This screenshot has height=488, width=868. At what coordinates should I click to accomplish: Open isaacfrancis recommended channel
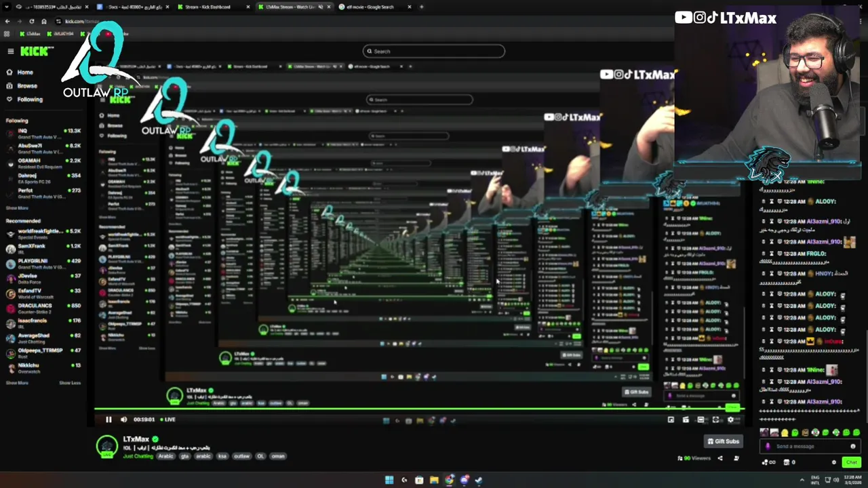(x=43, y=323)
